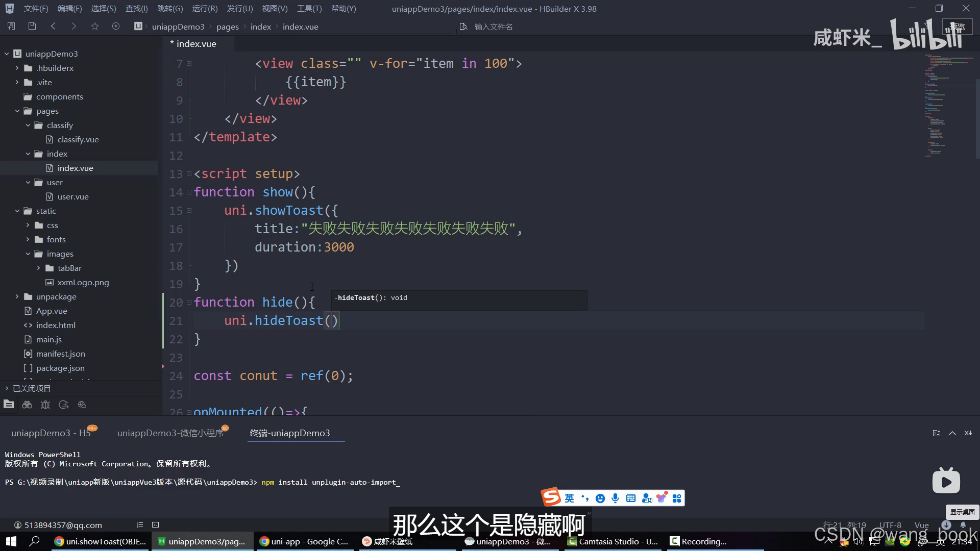This screenshot has width=980, height=551.
Task: Go forward with the right arrow icon
Action: coord(74,26)
